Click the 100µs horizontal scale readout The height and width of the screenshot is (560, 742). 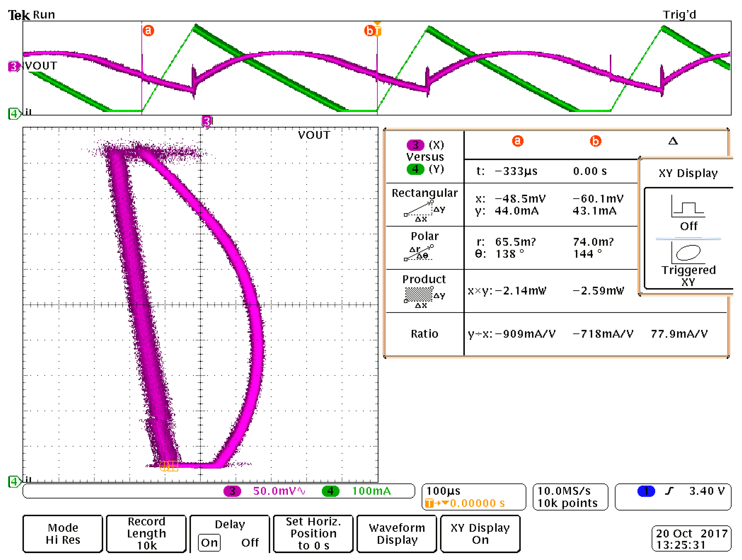tap(443, 491)
